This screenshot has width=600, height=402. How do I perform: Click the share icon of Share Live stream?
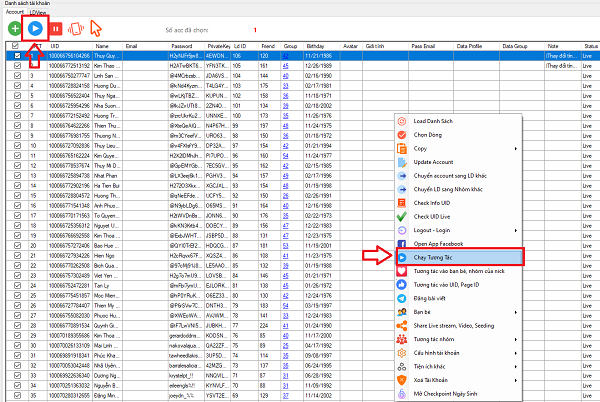[x=401, y=326]
